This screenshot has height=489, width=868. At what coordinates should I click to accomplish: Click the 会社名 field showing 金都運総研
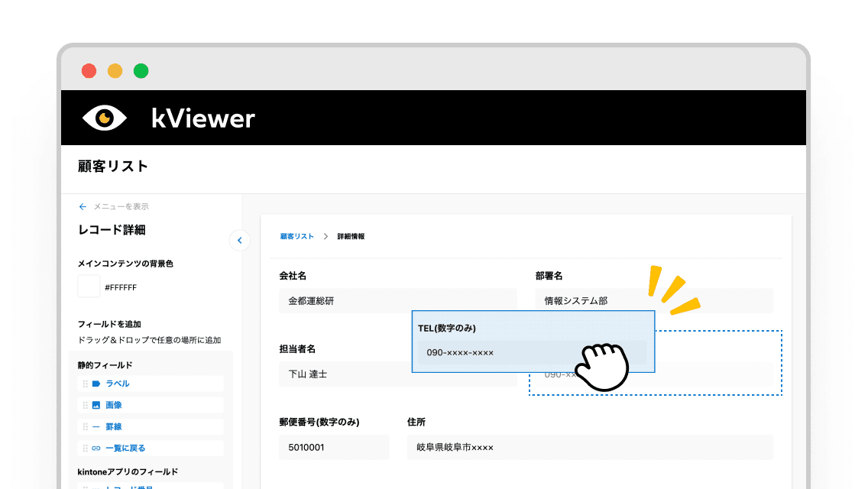[397, 301]
